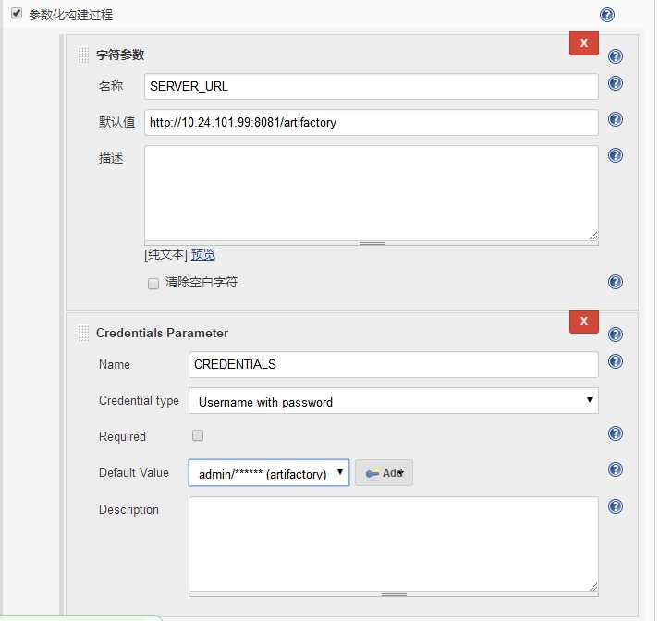This screenshot has height=621, width=672.
Task: Click the 预览 link
Action: click(203, 255)
